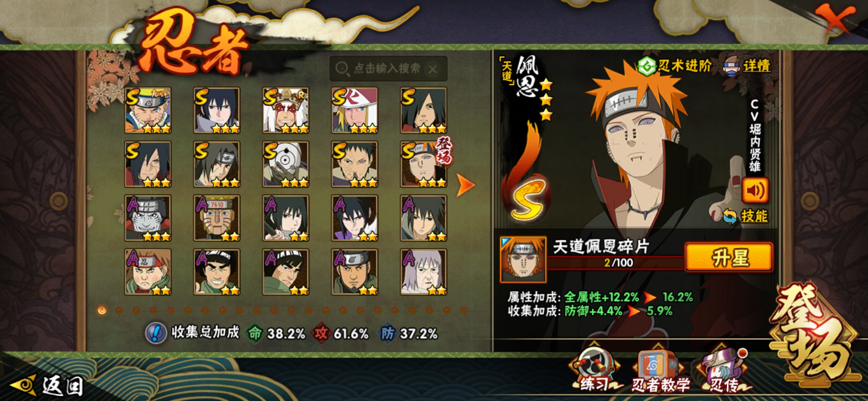Open the 练习 practice mode icon
The height and width of the screenshot is (401, 868).
point(595,369)
